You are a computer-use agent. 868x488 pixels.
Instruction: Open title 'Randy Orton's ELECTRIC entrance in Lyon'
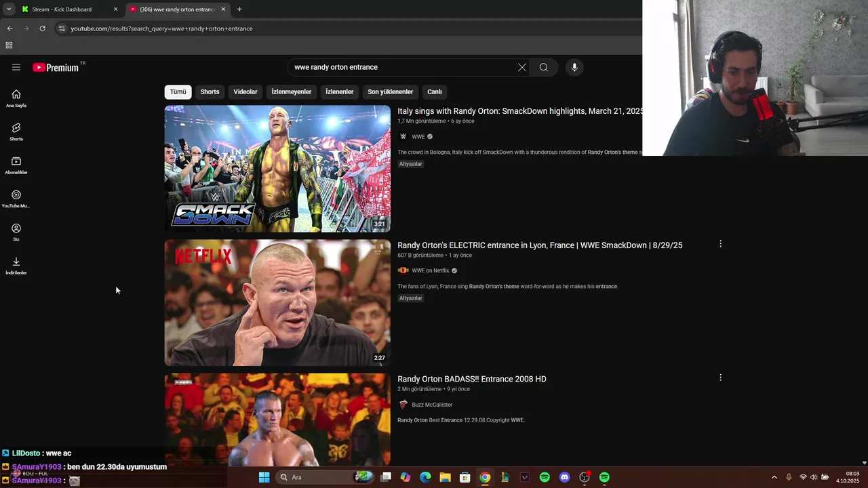540,245
